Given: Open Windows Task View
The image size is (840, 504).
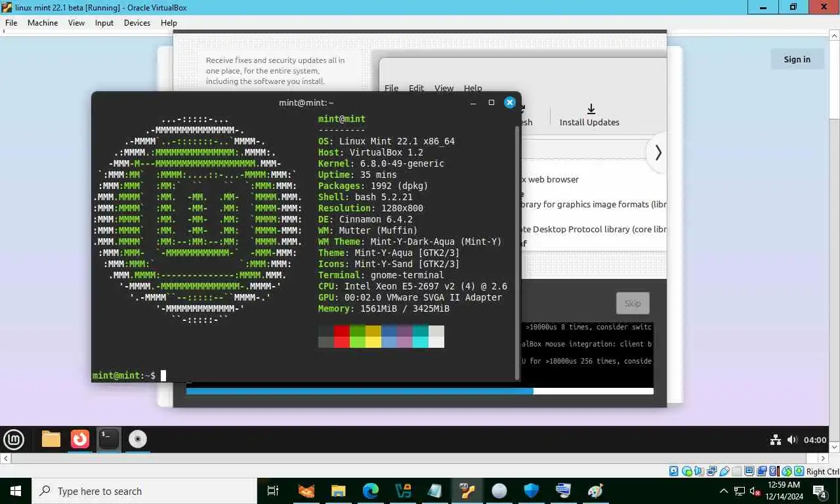Looking at the screenshot, I should [x=273, y=491].
